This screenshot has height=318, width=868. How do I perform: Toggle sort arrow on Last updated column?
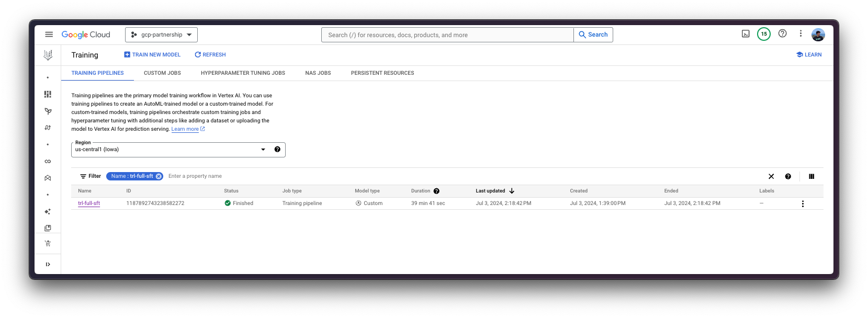[x=512, y=191]
